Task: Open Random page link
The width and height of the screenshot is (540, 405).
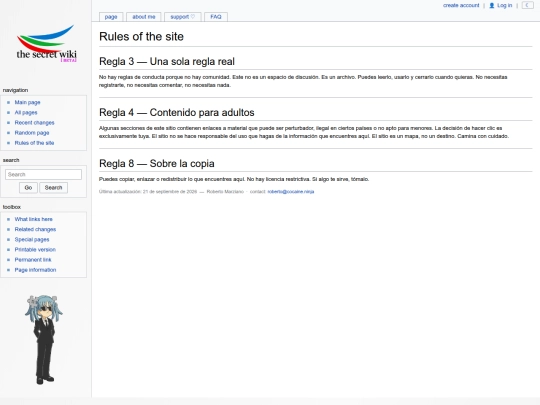Action: click(32, 133)
